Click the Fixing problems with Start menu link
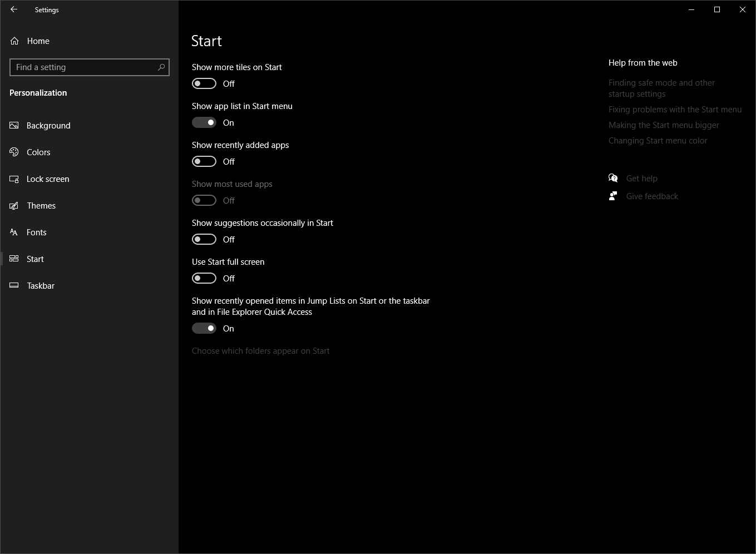Viewport: 756px width, 554px height. coord(675,109)
